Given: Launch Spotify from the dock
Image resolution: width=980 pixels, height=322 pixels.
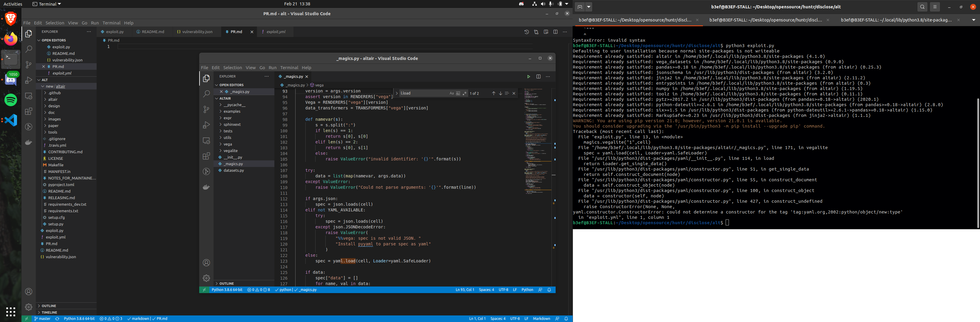Looking at the screenshot, I should click(x=11, y=100).
